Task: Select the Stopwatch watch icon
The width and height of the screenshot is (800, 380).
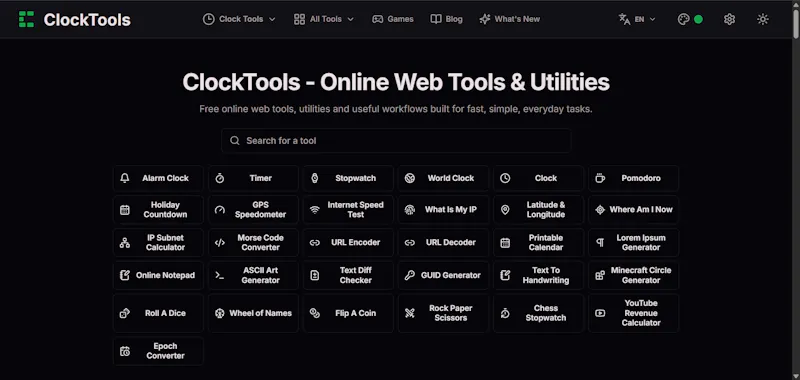Action: (315, 178)
